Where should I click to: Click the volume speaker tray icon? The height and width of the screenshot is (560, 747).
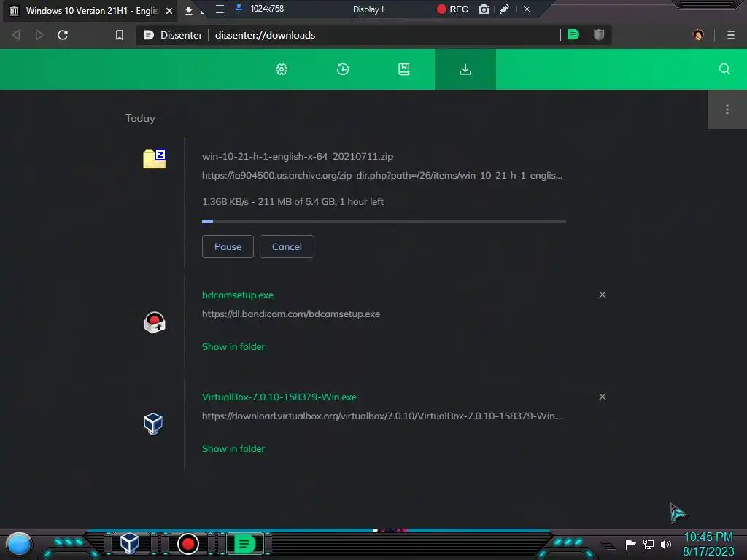coord(665,544)
